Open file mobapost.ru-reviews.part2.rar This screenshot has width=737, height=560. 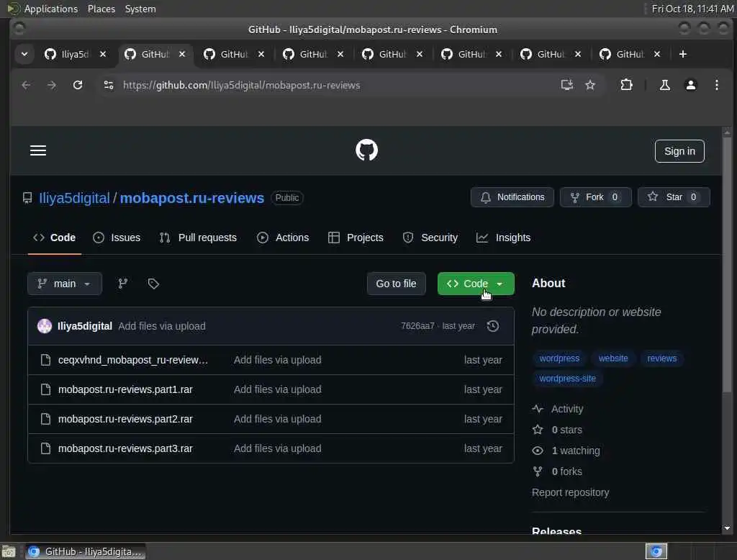[x=125, y=419]
